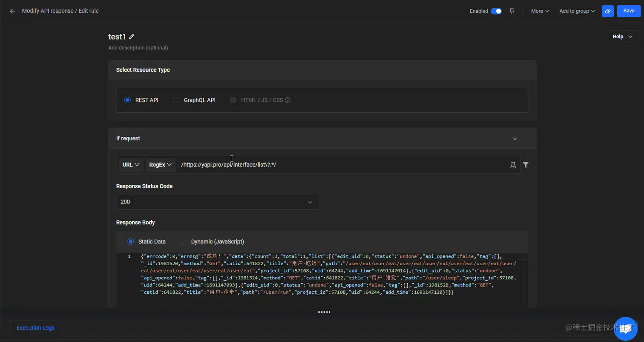The image size is (644, 342).
Task: Open the Response Status Code 200 dropdown
Action: (x=217, y=202)
